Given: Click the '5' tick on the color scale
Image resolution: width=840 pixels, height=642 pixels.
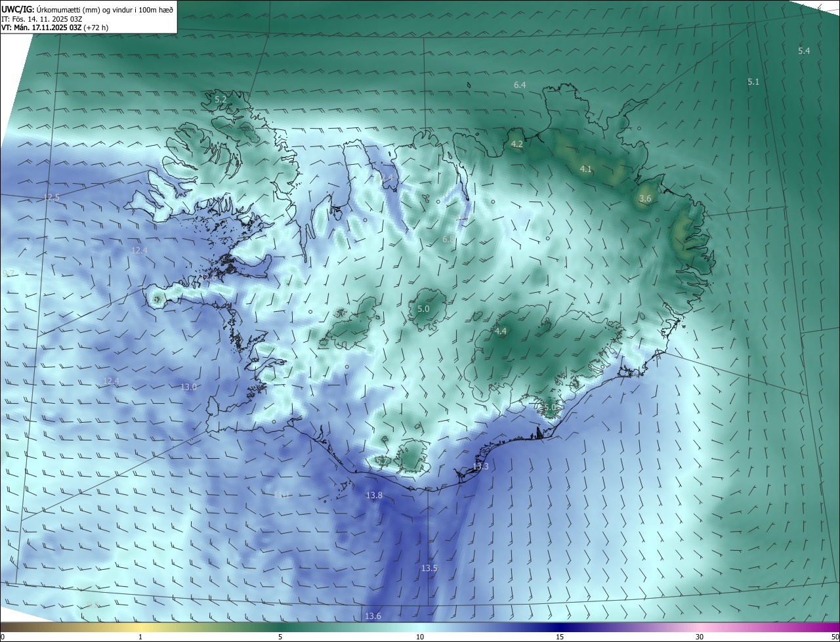Looking at the screenshot, I should 280,637.
